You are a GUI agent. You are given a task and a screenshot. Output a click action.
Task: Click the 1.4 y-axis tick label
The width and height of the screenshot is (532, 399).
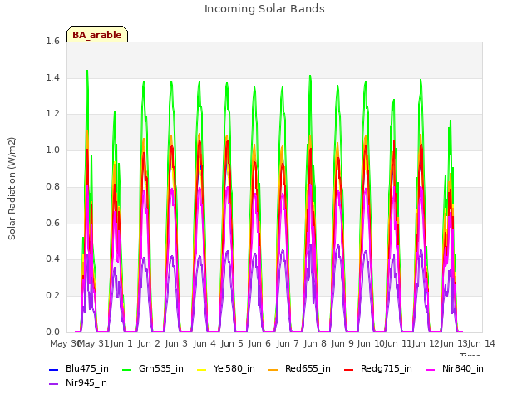pyautogui.click(x=52, y=77)
